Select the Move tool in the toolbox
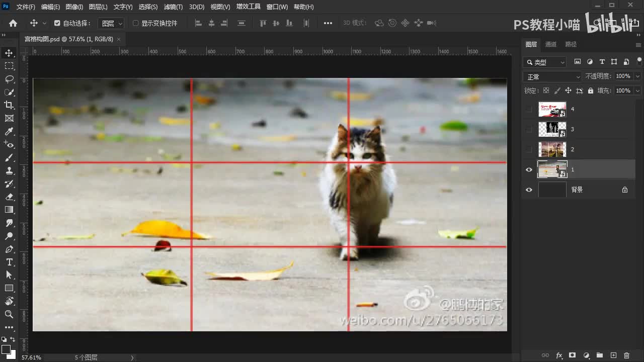The image size is (644, 362). (9, 53)
